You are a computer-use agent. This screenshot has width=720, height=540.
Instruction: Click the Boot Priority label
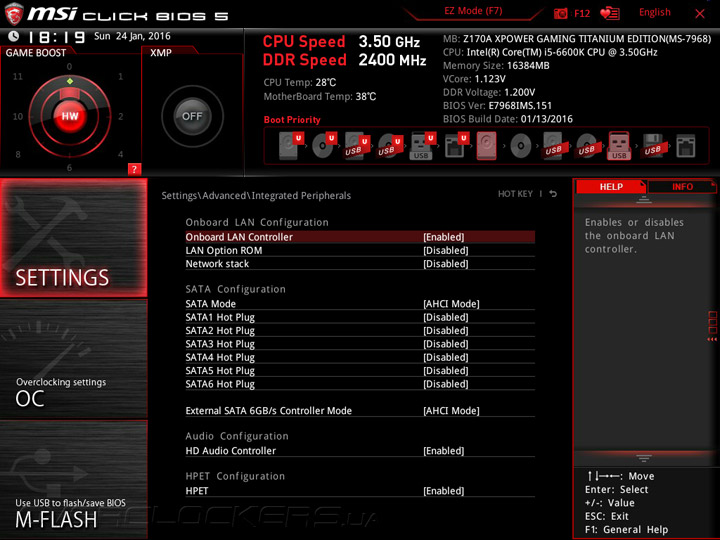tap(292, 120)
